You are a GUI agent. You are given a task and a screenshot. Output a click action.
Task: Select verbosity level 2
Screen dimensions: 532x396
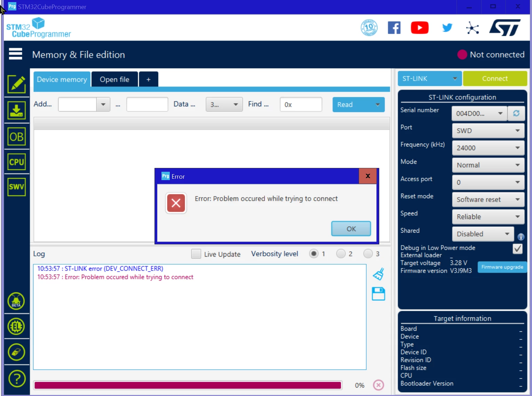pyautogui.click(x=341, y=254)
